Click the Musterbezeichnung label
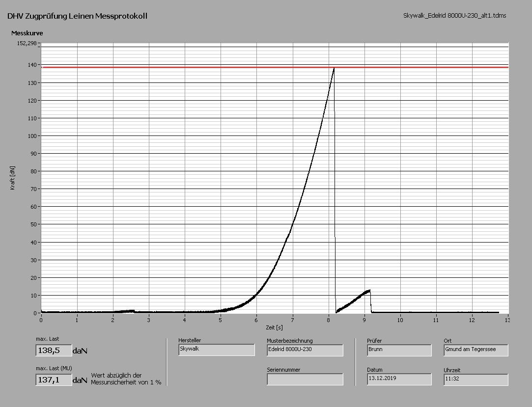532x407 pixels. 290,341
